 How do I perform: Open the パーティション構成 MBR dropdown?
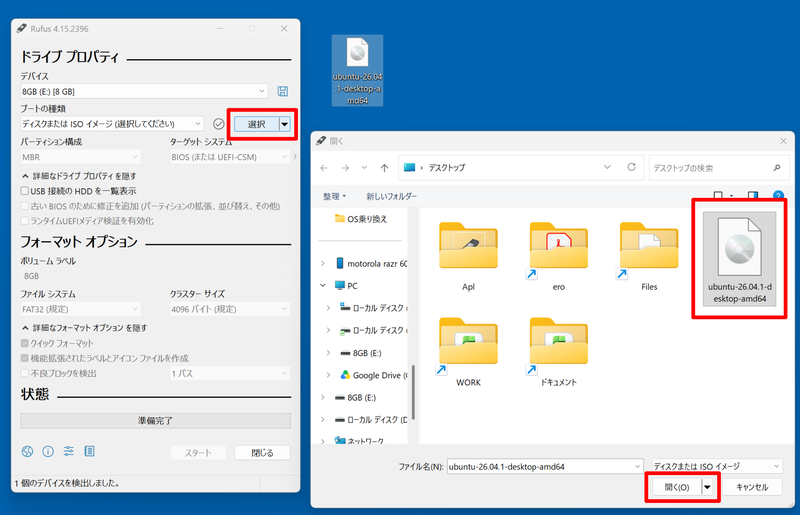pos(81,157)
